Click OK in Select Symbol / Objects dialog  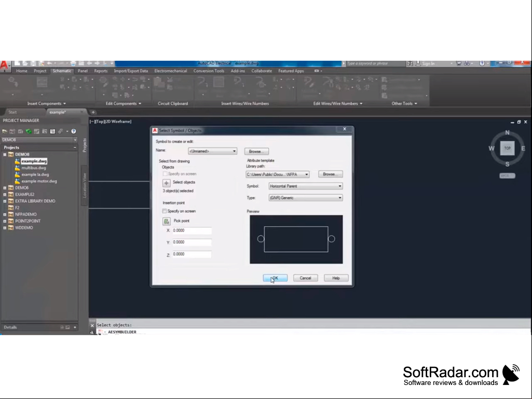(x=275, y=278)
